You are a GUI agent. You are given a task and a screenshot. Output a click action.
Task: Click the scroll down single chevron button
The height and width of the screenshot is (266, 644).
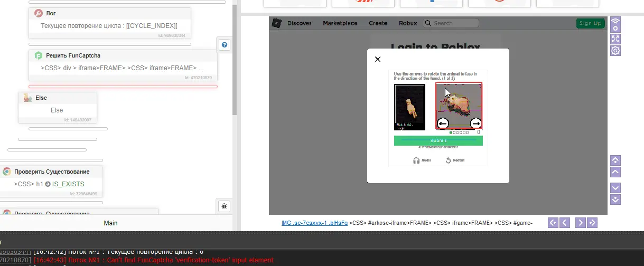pyautogui.click(x=615, y=188)
